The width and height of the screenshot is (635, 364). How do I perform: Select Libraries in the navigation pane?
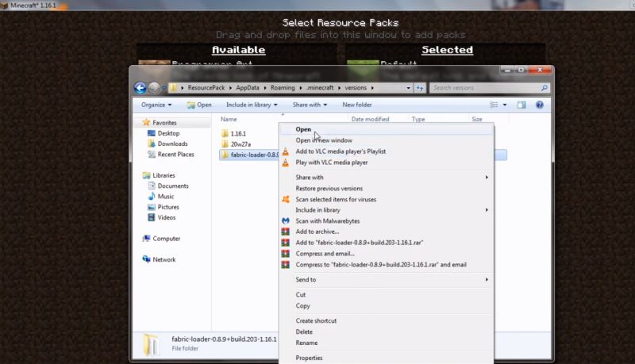tap(159, 175)
